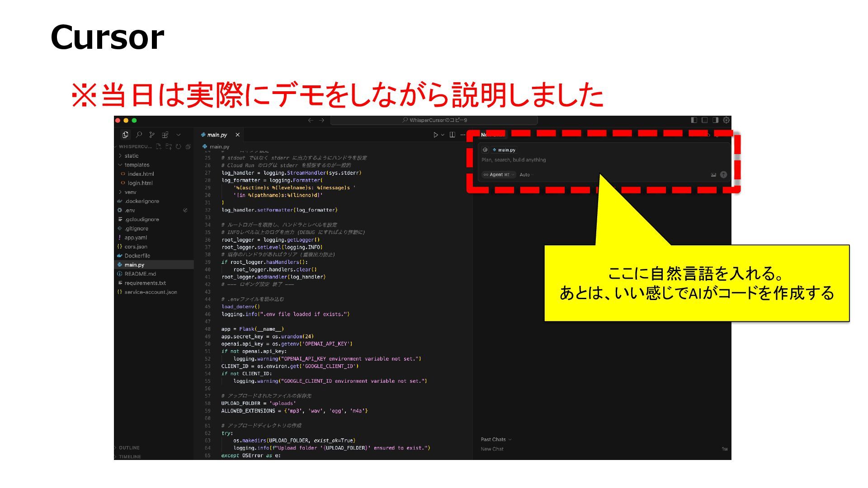868x488 pixels.
Task: Open login.html in the file tree
Action: coord(154,183)
